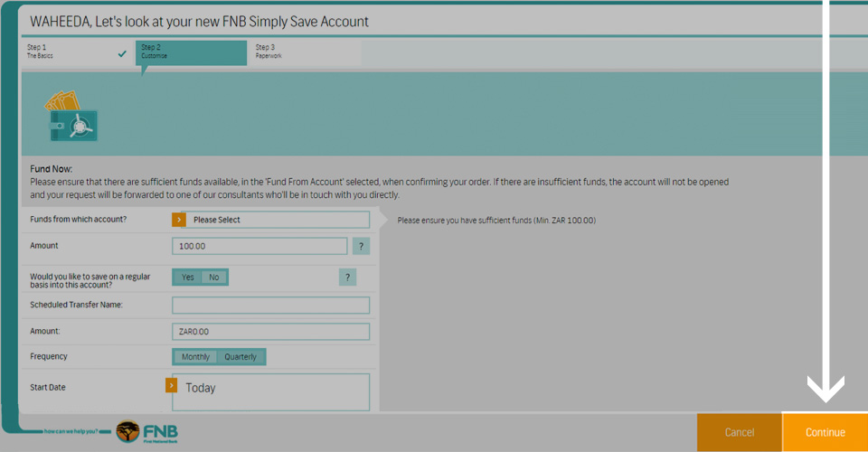
Task: Click the orange arrow beside Please Select
Action: click(x=178, y=220)
